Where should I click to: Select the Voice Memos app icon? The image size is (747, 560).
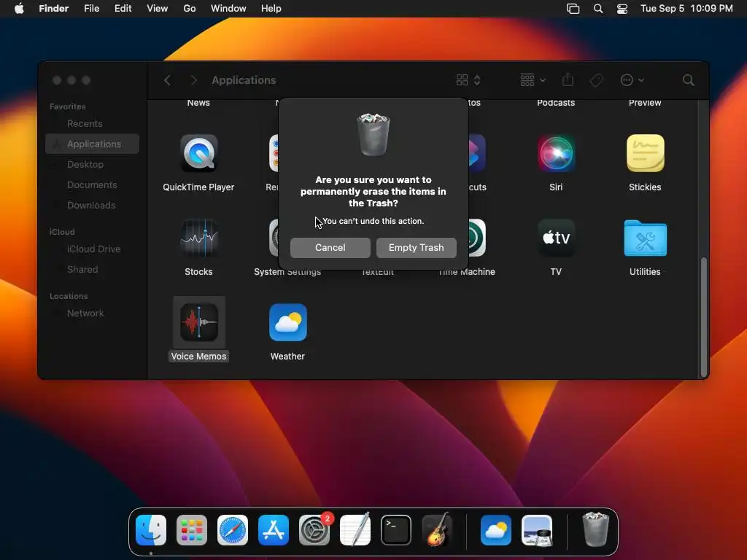[198, 322]
